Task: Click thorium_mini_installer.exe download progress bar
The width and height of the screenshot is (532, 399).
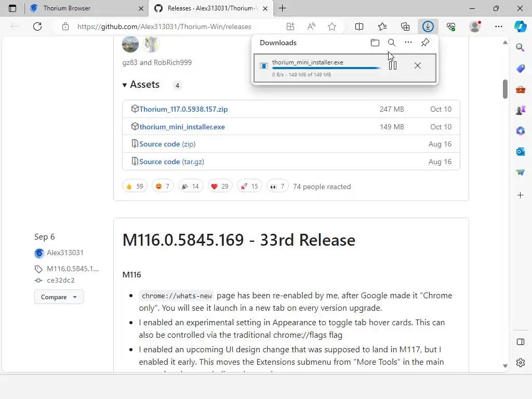Action: (x=326, y=68)
